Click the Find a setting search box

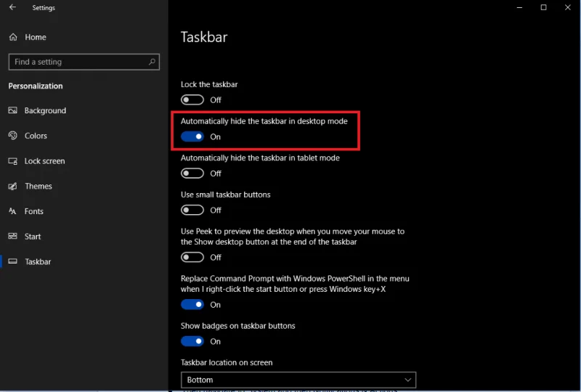[84, 62]
